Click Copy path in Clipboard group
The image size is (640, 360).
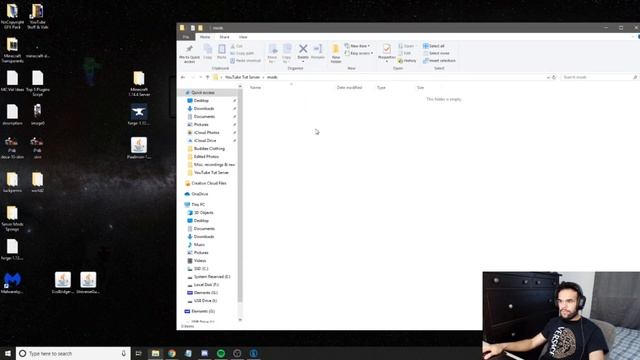coord(242,53)
